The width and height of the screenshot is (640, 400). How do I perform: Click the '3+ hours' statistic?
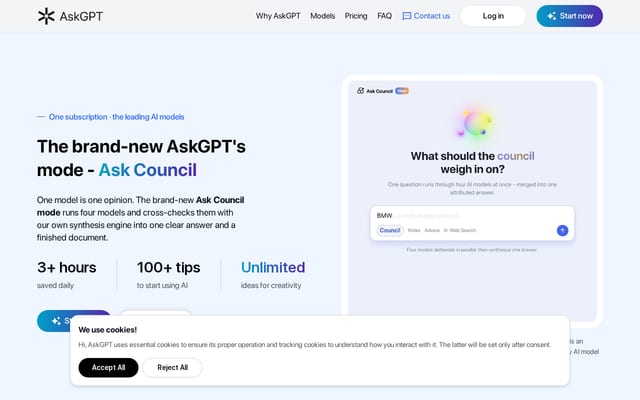click(67, 267)
